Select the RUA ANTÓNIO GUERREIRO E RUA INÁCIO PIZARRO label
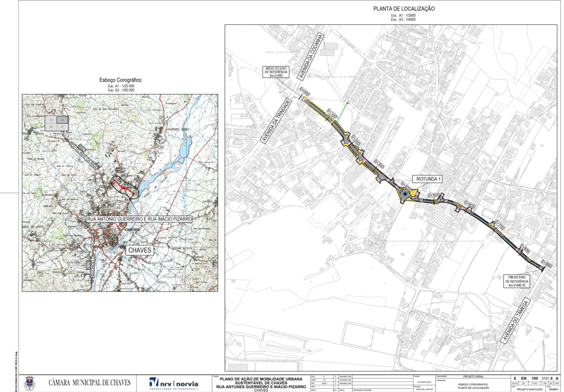This screenshot has height=392, width=564. coord(138,219)
